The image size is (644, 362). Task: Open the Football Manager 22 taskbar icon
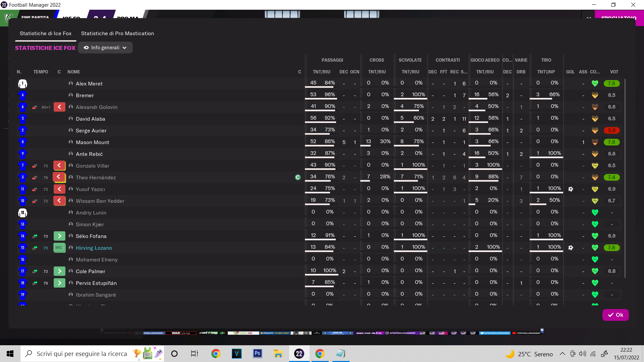click(299, 354)
